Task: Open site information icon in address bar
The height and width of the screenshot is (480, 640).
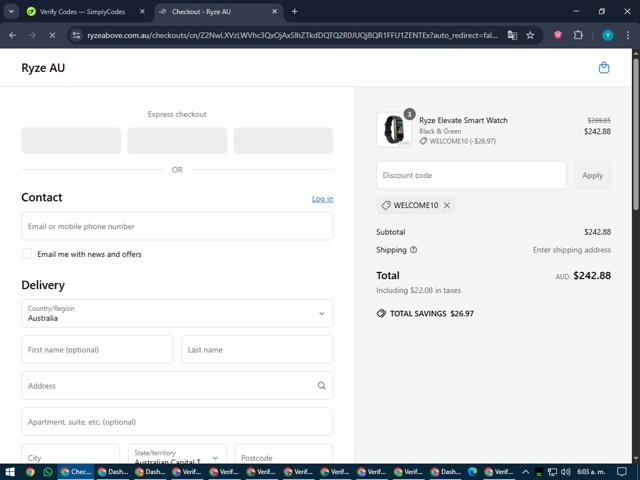Action: point(76,36)
